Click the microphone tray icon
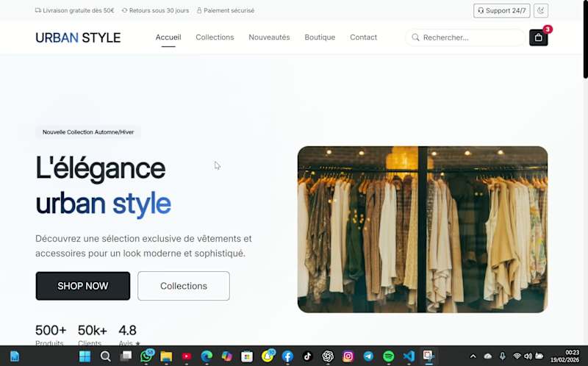This screenshot has width=588, height=366. click(x=502, y=356)
